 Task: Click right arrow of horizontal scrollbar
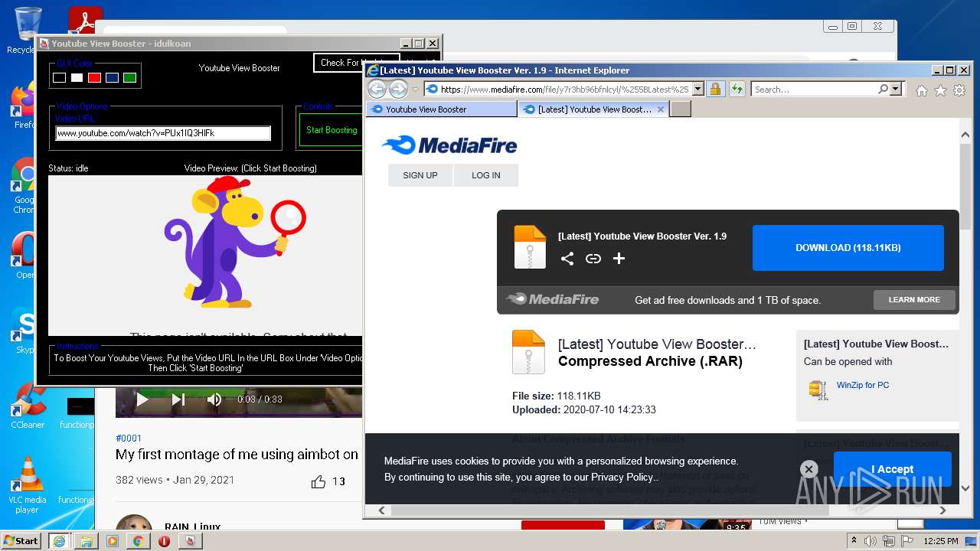(x=942, y=510)
